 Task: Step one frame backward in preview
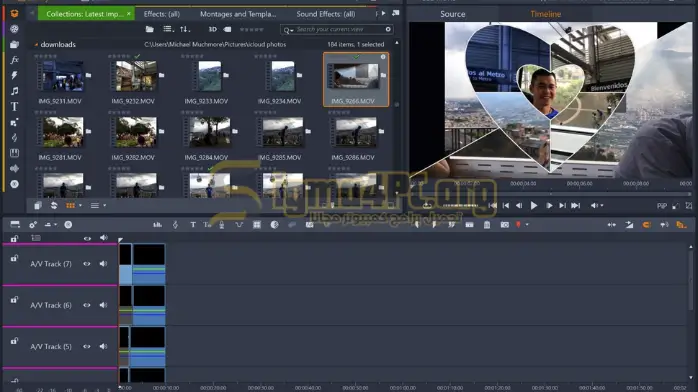click(519, 206)
